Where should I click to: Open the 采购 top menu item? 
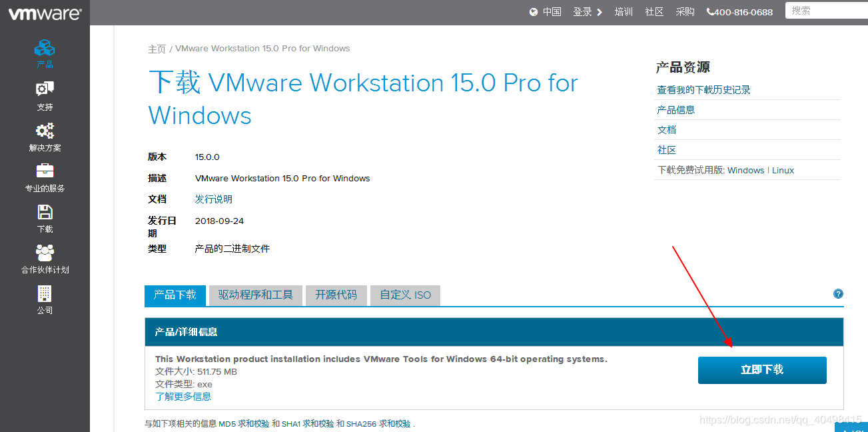coord(685,12)
